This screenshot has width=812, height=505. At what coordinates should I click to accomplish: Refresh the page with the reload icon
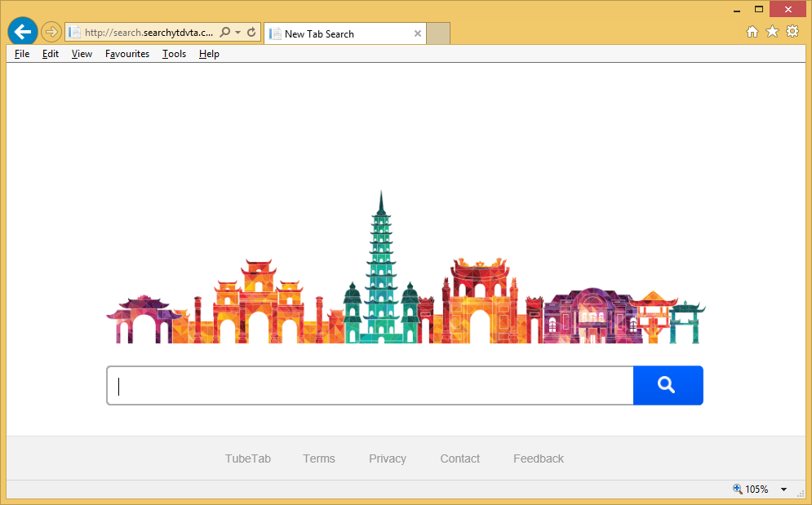pos(251,33)
